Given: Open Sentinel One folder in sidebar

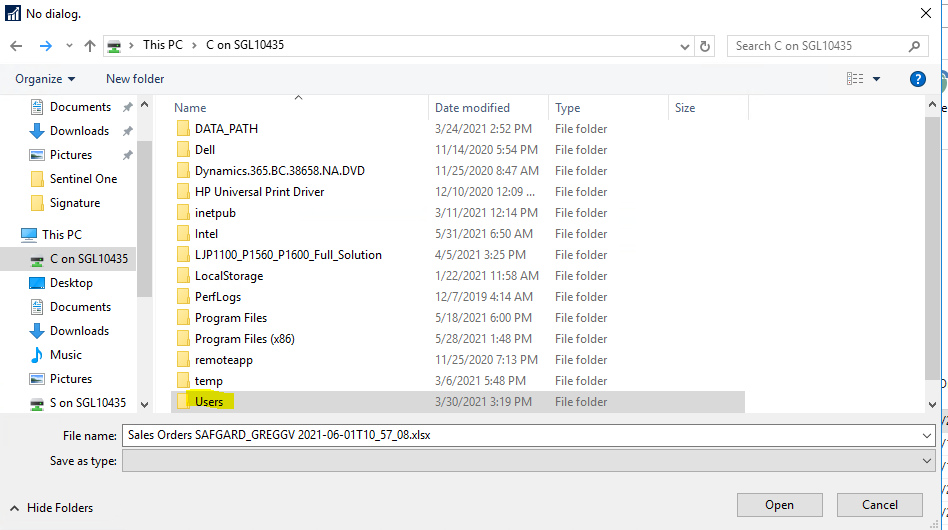Looking at the screenshot, I should tap(83, 179).
